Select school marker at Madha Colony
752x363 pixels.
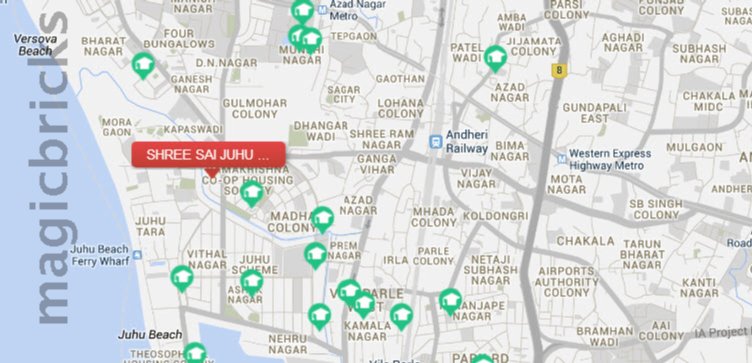coord(322,219)
